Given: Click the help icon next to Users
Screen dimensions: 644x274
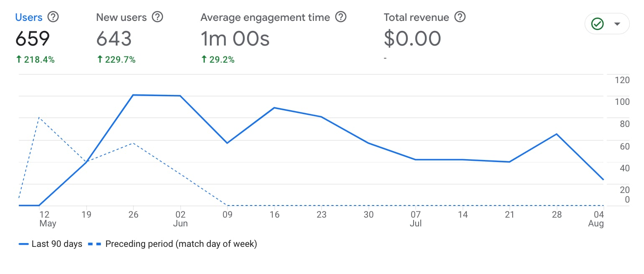Looking at the screenshot, I should click(x=53, y=17).
